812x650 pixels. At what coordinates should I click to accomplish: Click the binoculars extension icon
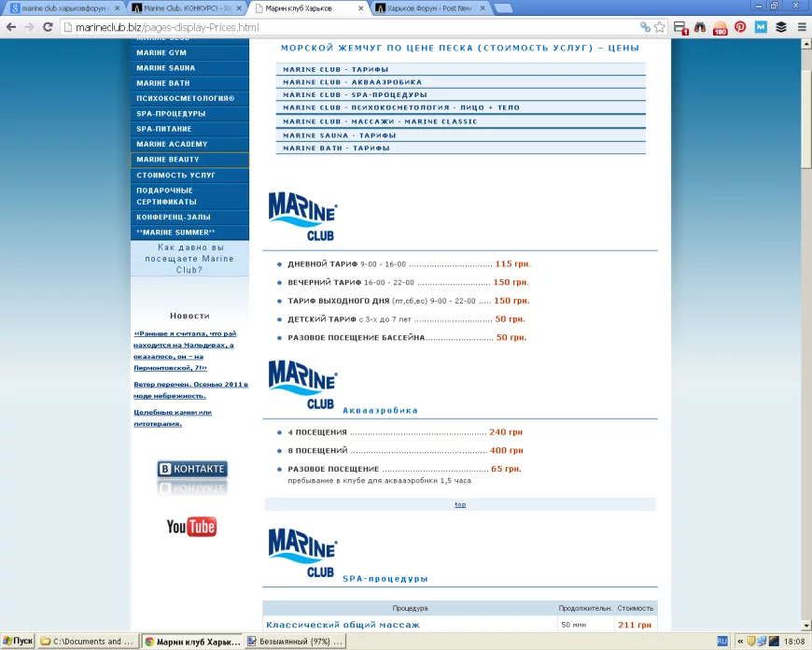(700, 27)
